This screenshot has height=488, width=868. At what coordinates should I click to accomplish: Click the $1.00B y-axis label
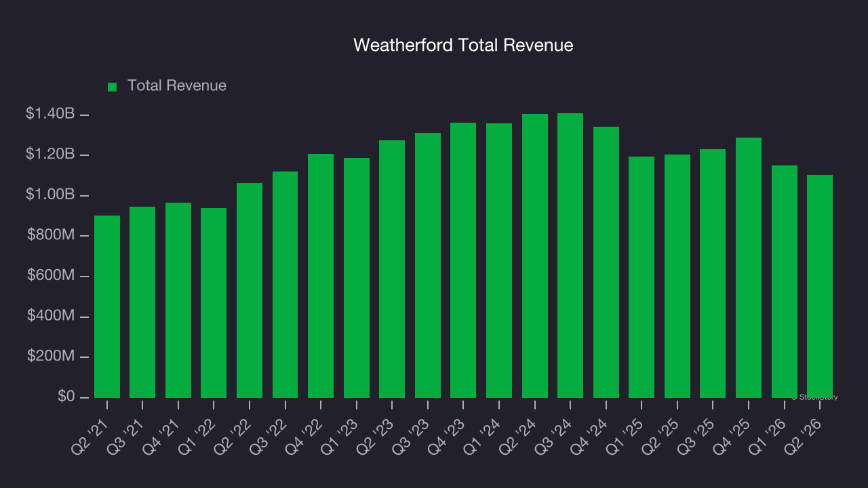pyautogui.click(x=50, y=195)
